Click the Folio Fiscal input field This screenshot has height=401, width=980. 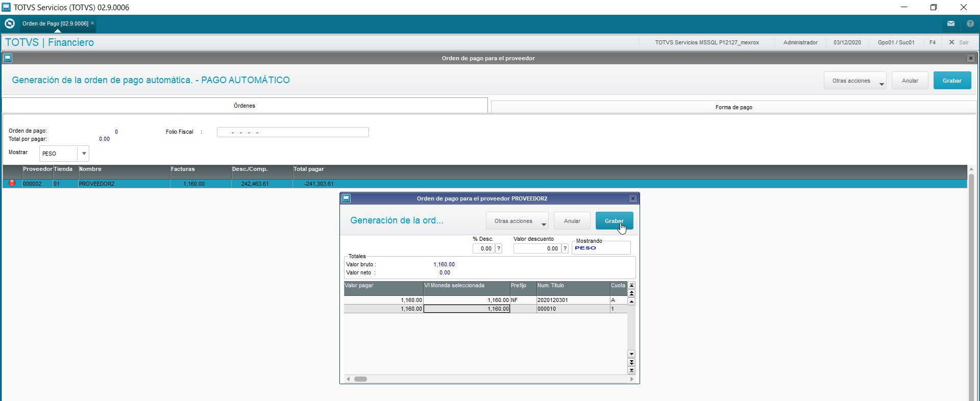292,132
